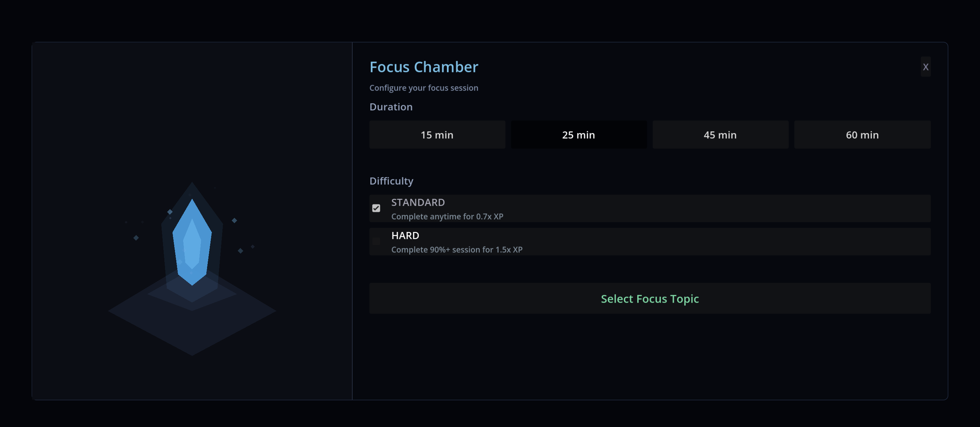980x427 pixels.
Task: Click "Complete anytime for 0.7x XP" description
Action: [447, 216]
